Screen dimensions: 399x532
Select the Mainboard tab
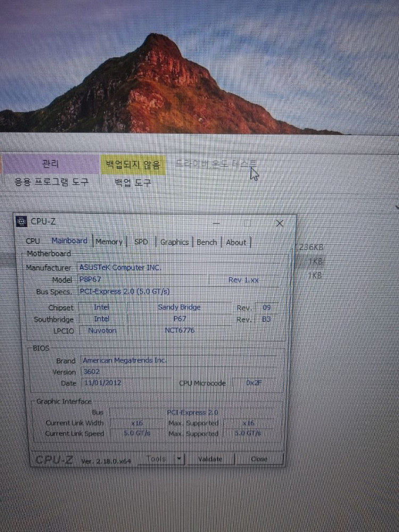click(x=70, y=241)
